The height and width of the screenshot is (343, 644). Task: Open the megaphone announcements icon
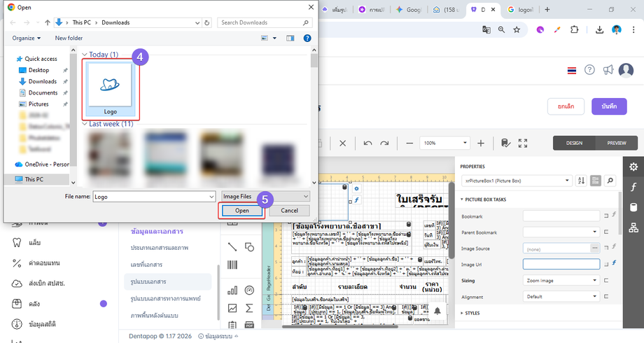tap(608, 70)
